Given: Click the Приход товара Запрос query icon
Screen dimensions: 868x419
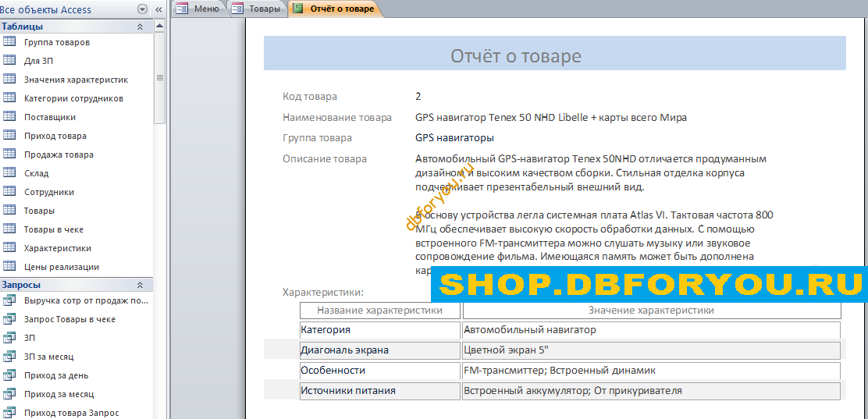Looking at the screenshot, I should tap(9, 413).
